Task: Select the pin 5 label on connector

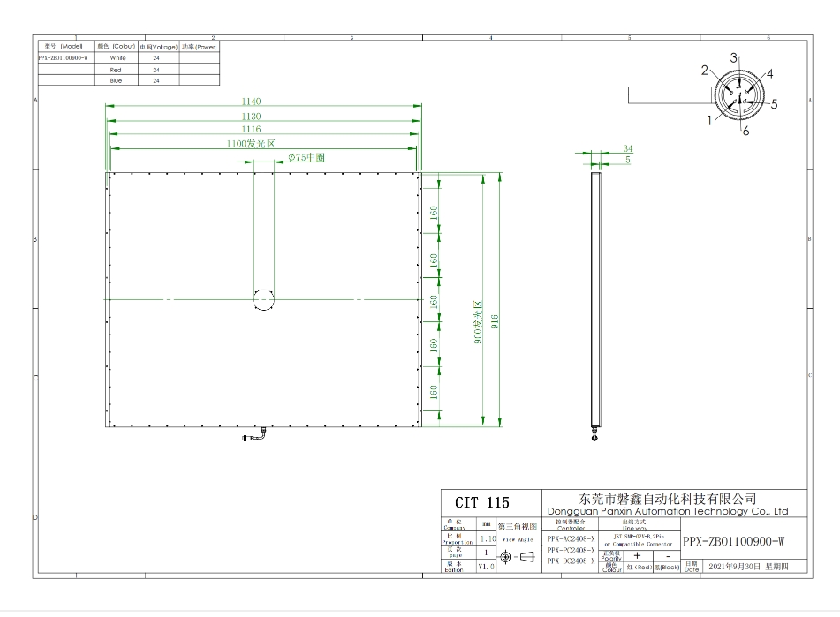Action: pos(773,103)
